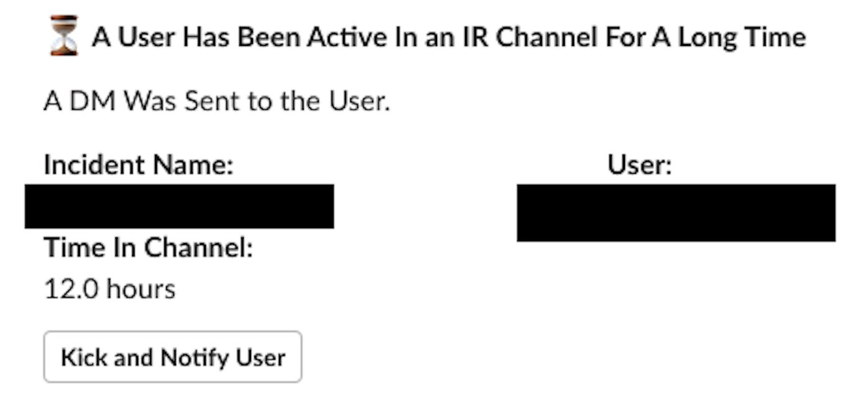This screenshot has width=868, height=400.
Task: Click the Time In Channel label
Action: (149, 248)
